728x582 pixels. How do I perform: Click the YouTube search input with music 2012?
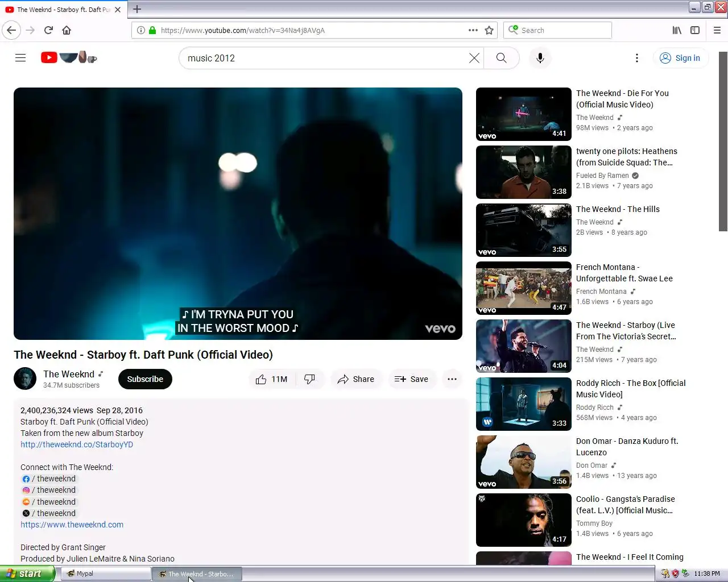pos(324,58)
